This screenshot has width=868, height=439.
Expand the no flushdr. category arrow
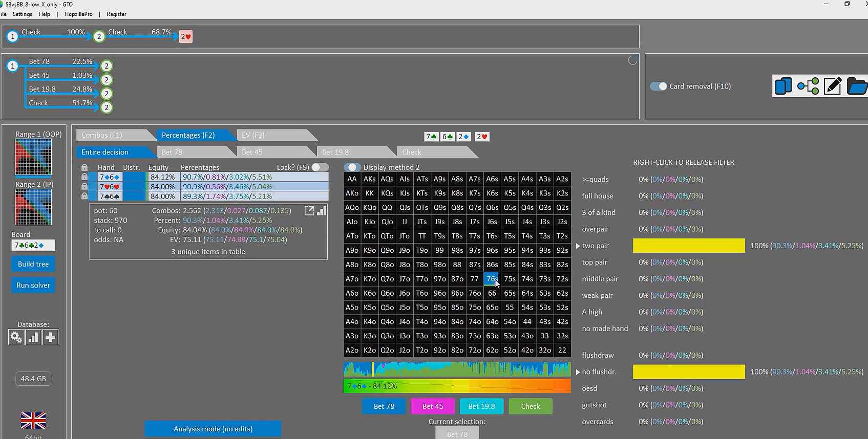pyautogui.click(x=578, y=372)
